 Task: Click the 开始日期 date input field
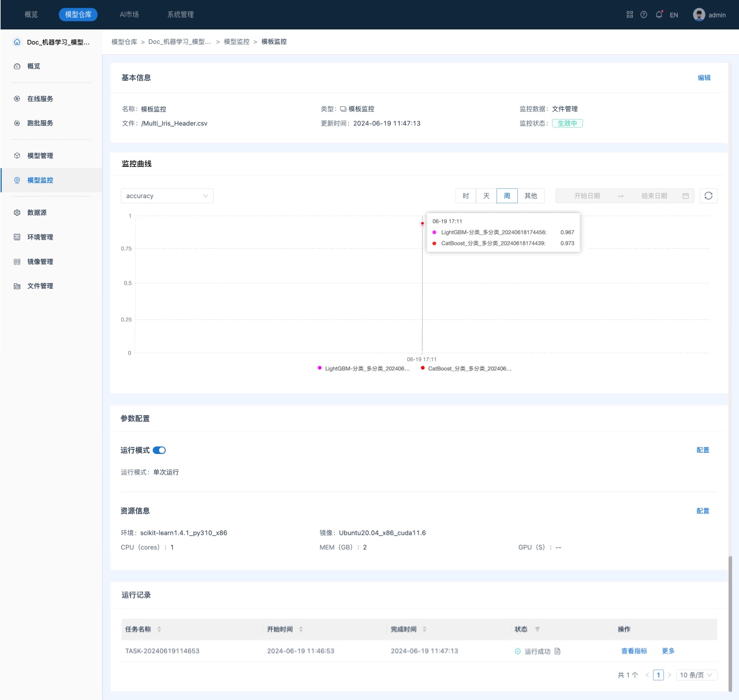coord(587,196)
